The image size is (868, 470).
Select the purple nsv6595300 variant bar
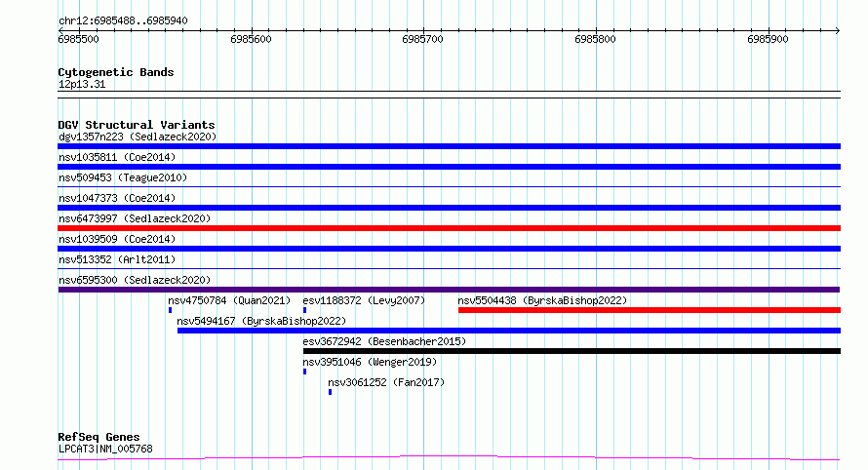tap(449, 290)
